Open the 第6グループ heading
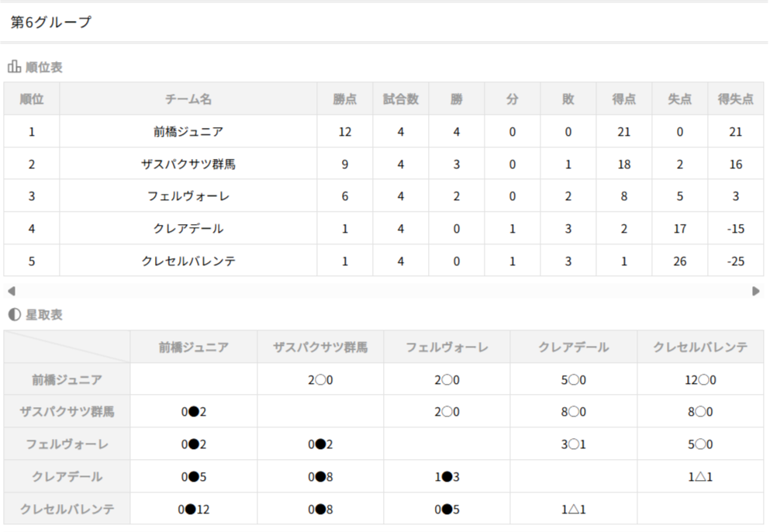The width and height of the screenshot is (770, 532). point(51,22)
